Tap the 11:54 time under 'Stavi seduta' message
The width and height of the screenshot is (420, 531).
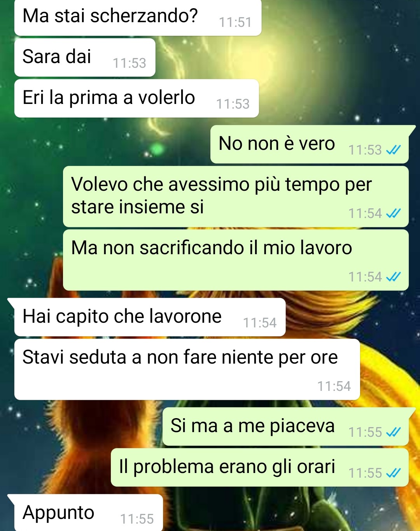point(334,386)
